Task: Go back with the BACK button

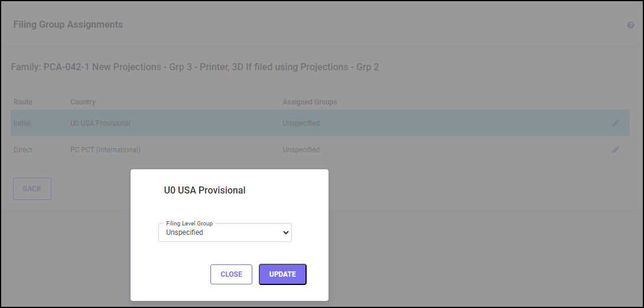Action: tap(32, 189)
